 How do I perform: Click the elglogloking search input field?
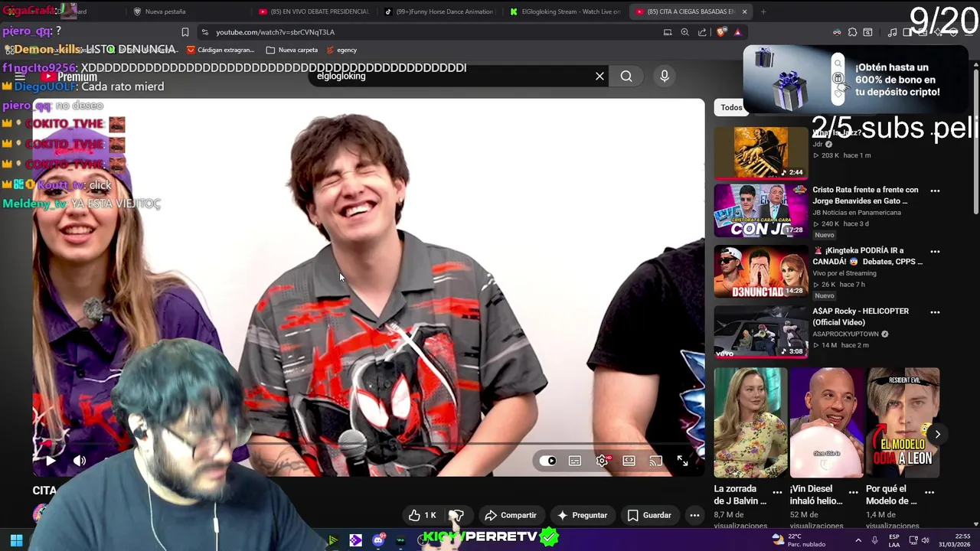click(x=452, y=76)
